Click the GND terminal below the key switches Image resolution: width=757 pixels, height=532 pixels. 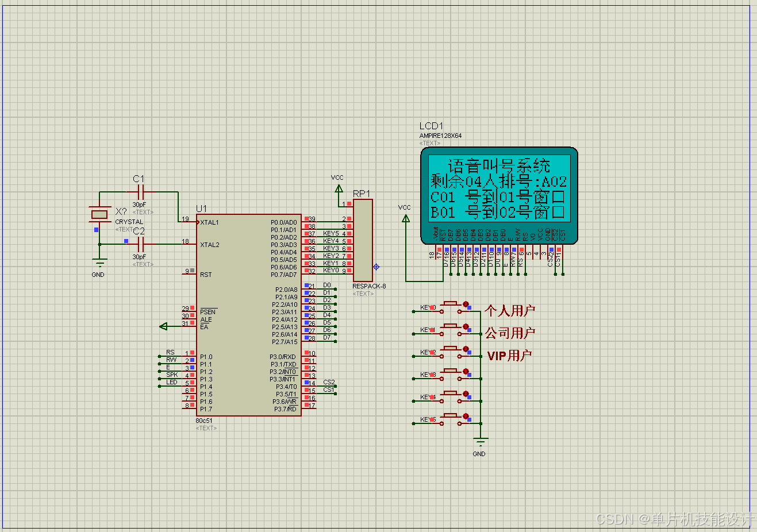[481, 441]
